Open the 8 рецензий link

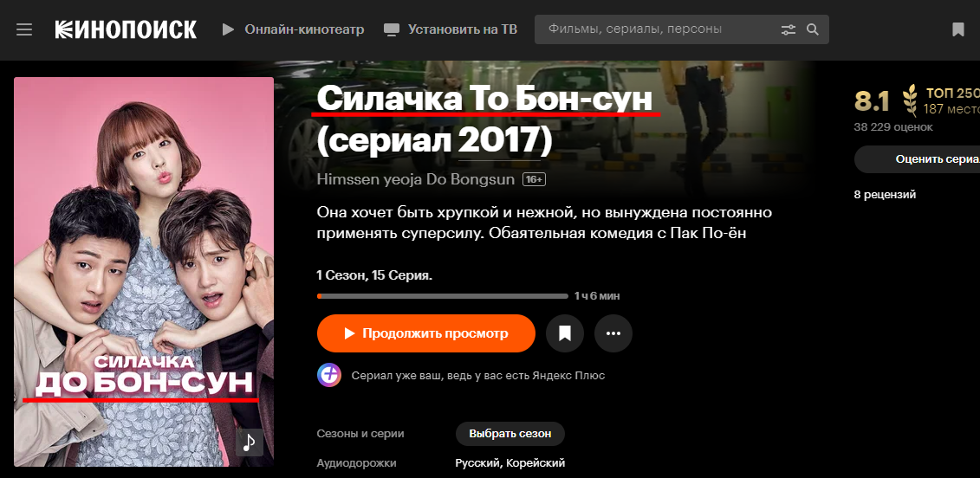885,195
